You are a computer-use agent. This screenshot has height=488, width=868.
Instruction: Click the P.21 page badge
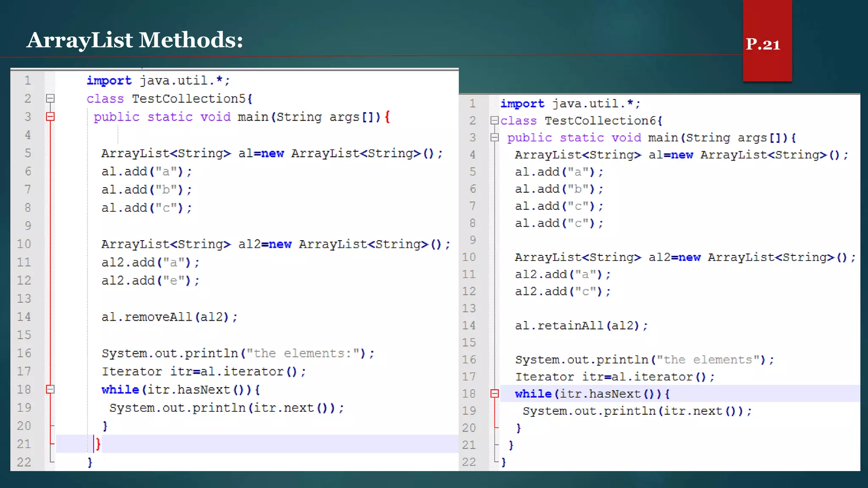(x=767, y=41)
